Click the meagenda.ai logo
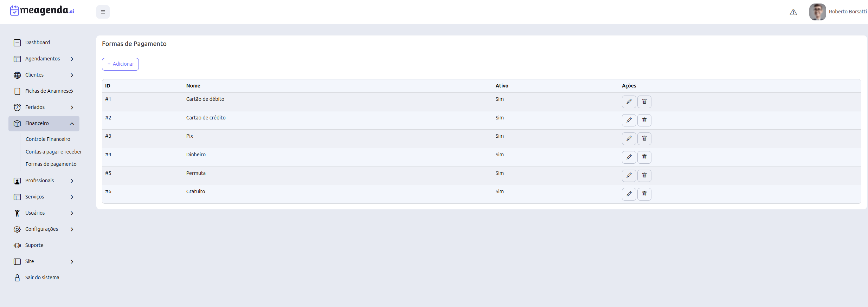This screenshot has width=868, height=307. coord(42,11)
